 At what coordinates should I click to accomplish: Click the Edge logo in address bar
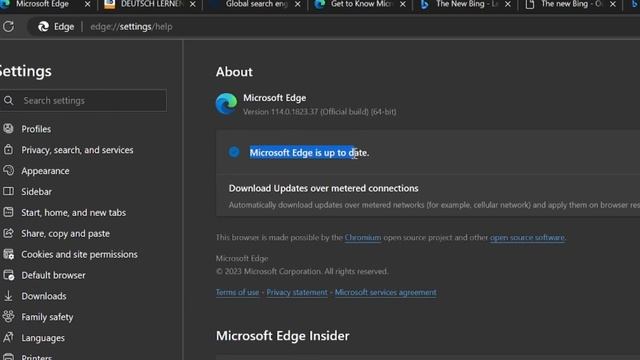coord(43,27)
